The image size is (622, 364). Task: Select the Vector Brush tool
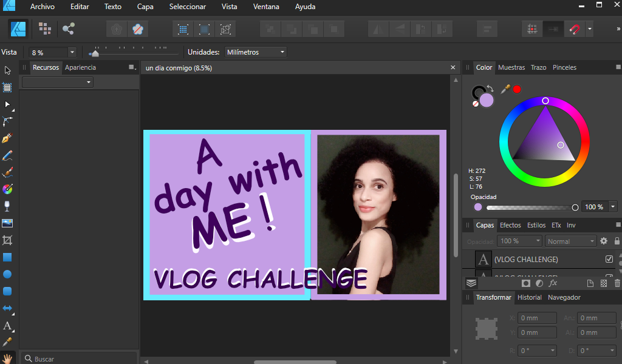tap(7, 172)
